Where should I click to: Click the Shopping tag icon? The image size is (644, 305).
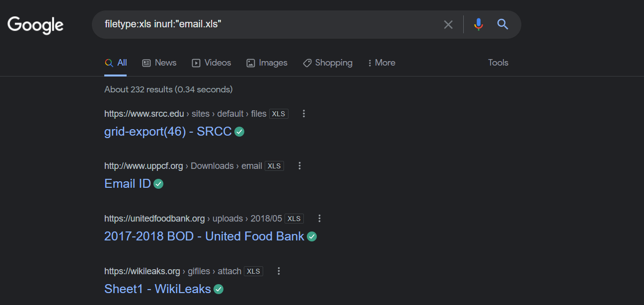tap(307, 63)
